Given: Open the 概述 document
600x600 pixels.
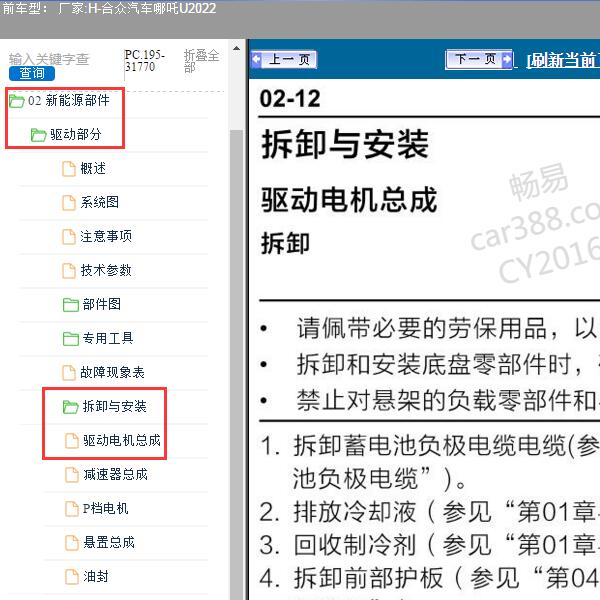Looking at the screenshot, I should pos(84,169).
